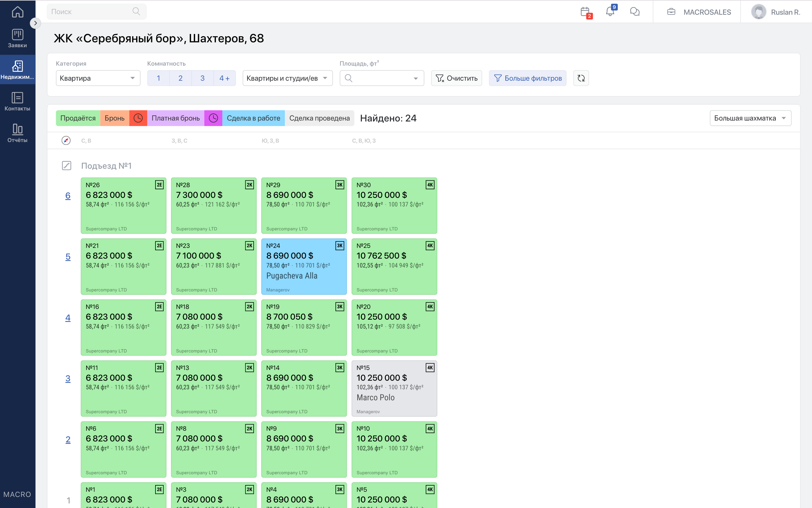This screenshot has height=508, width=812.
Task: Click 4К badge on apartment №15
Action: coord(430,368)
